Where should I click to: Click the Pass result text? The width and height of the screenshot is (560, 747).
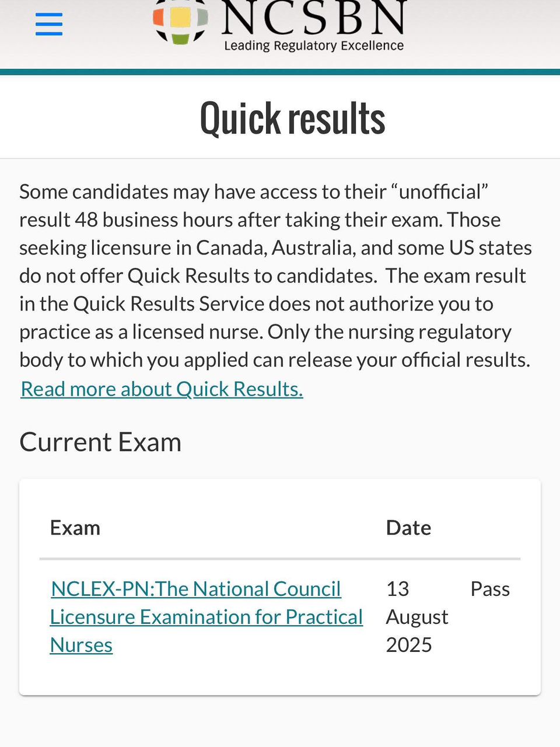click(490, 589)
